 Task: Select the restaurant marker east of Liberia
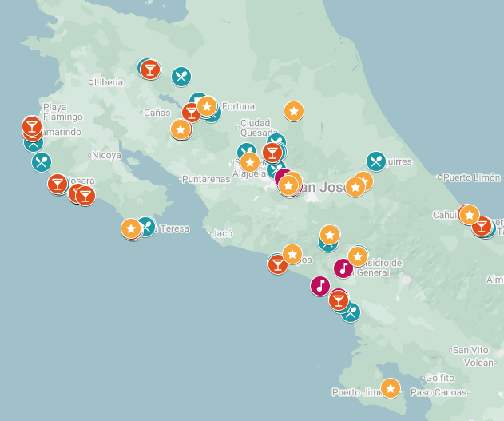pyautogui.click(x=181, y=77)
